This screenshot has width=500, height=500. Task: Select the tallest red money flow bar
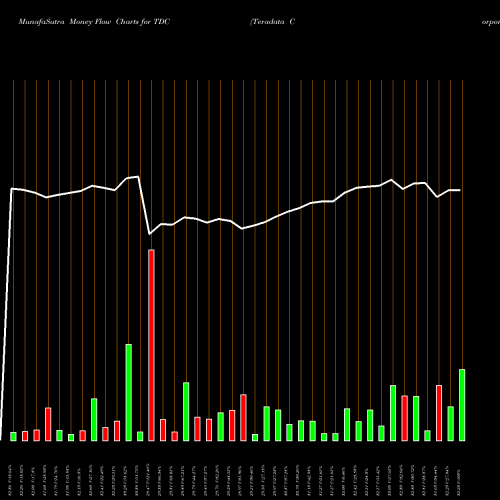point(151,345)
